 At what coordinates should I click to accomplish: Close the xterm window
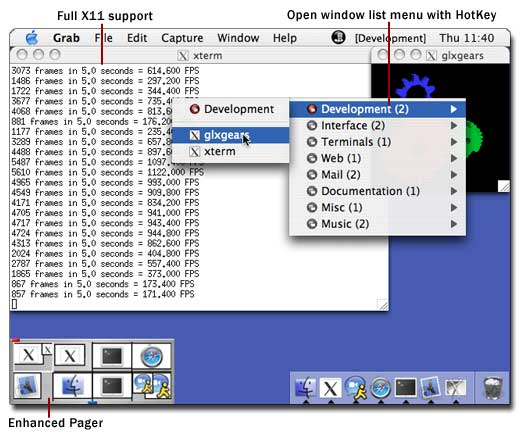(x=22, y=54)
